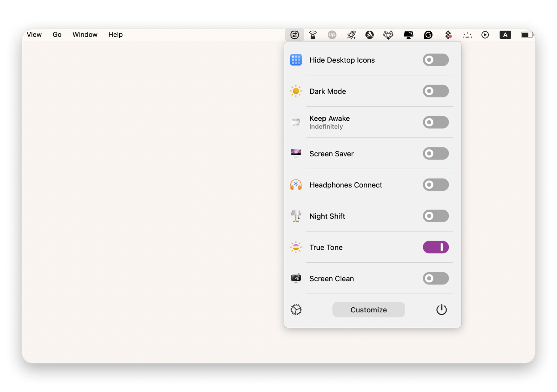
Task: Turn on Dark Mode
Action: 436,91
